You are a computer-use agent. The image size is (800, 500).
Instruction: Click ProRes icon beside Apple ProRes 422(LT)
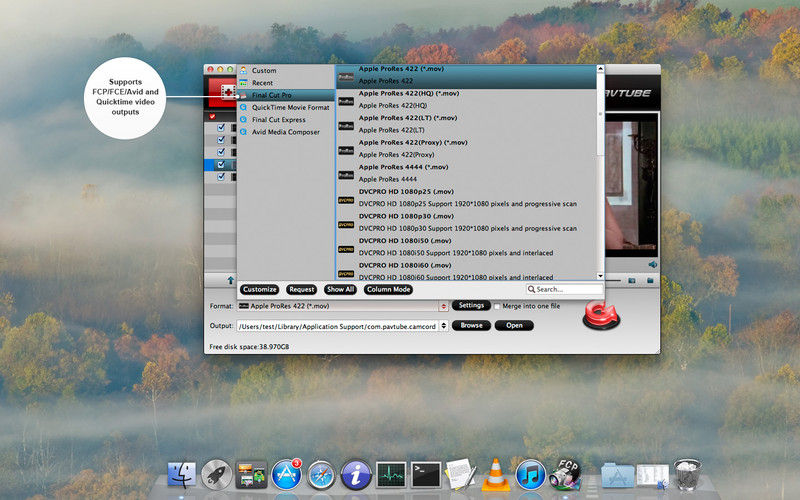coord(346,126)
